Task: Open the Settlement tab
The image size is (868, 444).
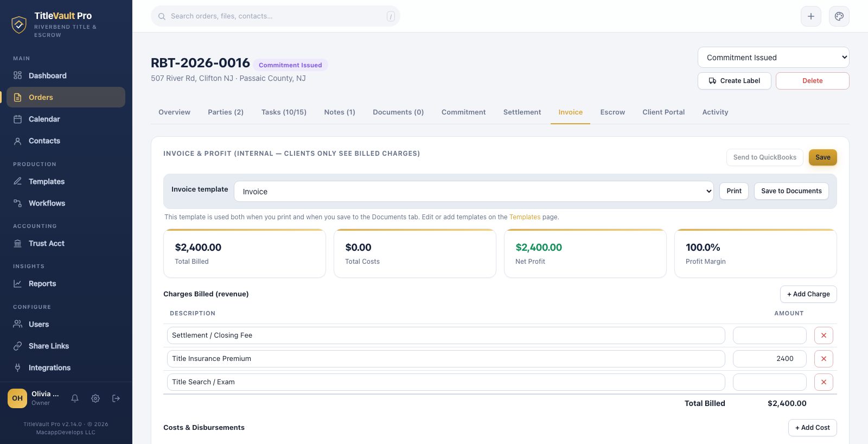Action: click(522, 112)
